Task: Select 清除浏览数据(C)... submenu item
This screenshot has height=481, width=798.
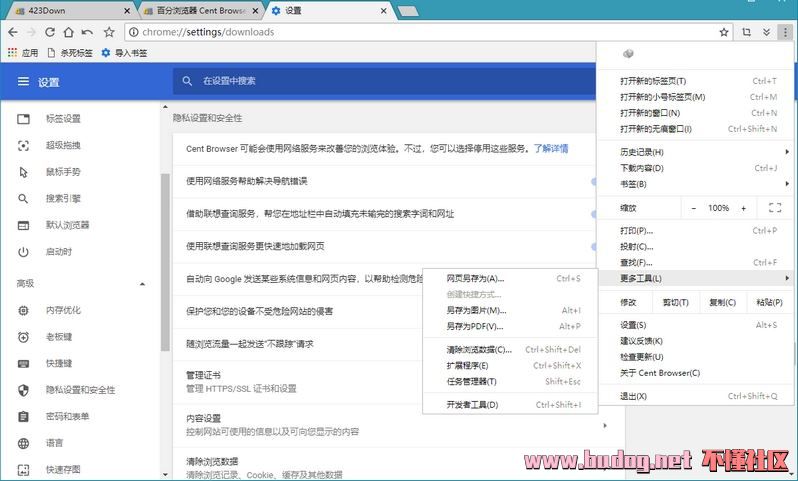Action: [510, 350]
